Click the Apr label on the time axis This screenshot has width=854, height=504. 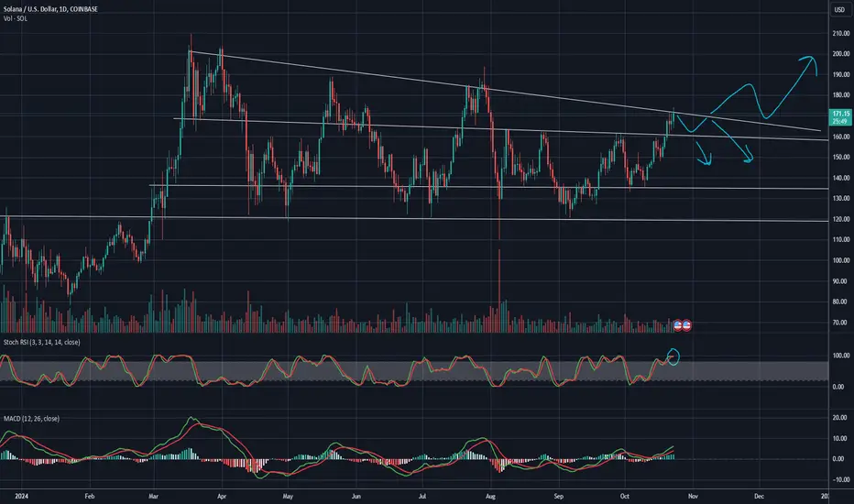coord(221,497)
